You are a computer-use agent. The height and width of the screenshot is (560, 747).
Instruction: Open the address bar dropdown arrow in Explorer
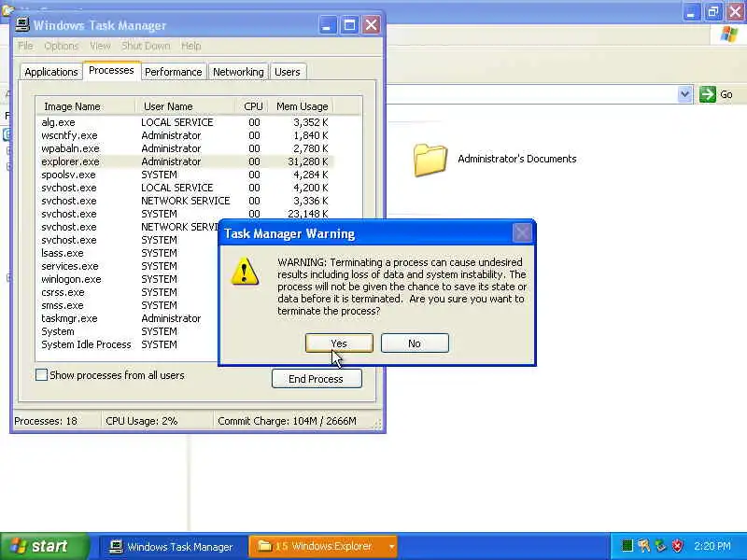(x=684, y=94)
